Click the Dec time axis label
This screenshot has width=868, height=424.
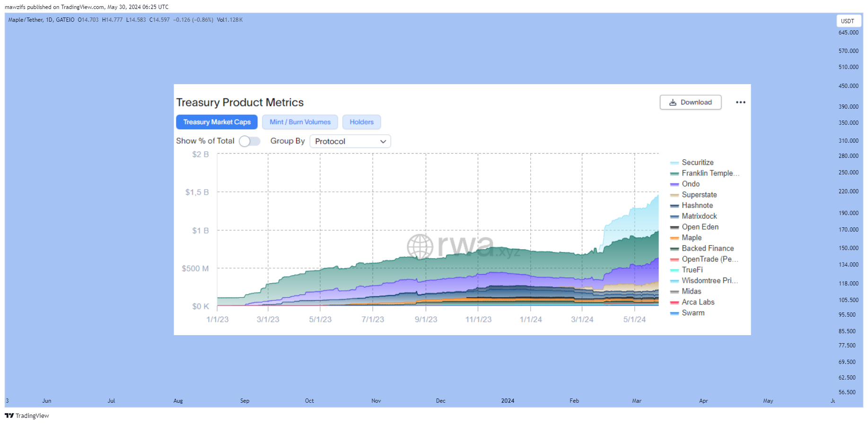click(x=440, y=401)
